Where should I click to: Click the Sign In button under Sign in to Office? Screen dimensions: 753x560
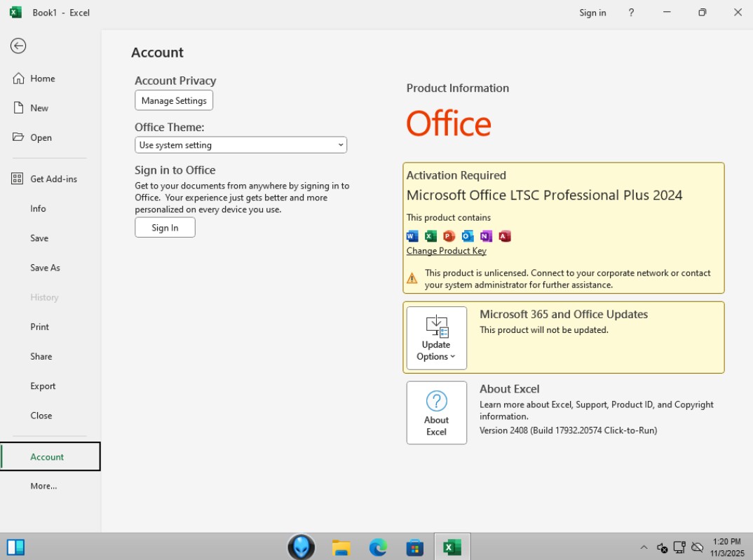(165, 228)
